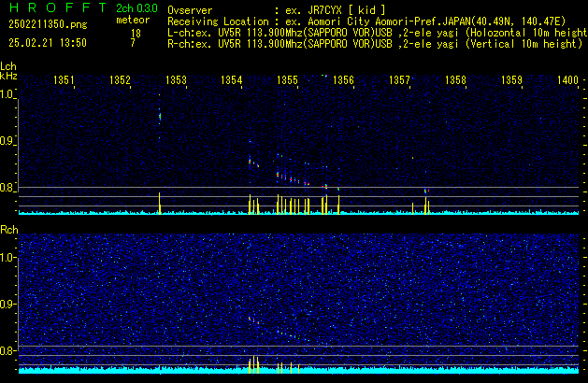Click the Rch 1.0 frequency label
The height and width of the screenshot is (383, 588).
click(x=7, y=258)
